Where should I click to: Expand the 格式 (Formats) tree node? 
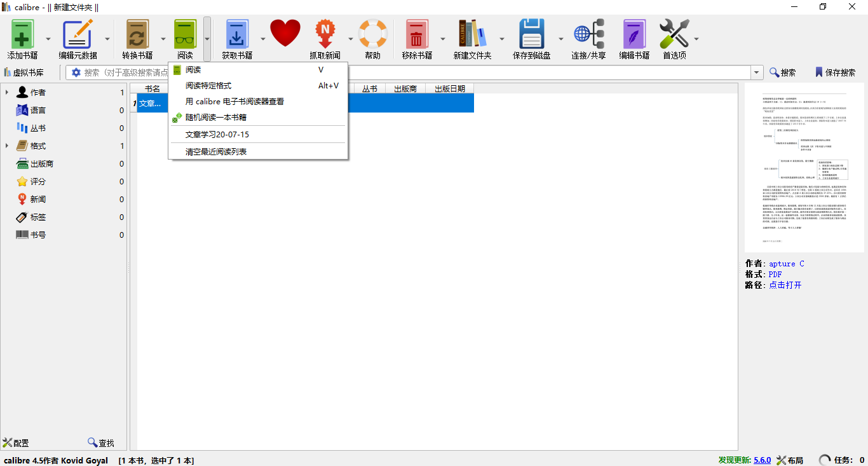[6, 146]
